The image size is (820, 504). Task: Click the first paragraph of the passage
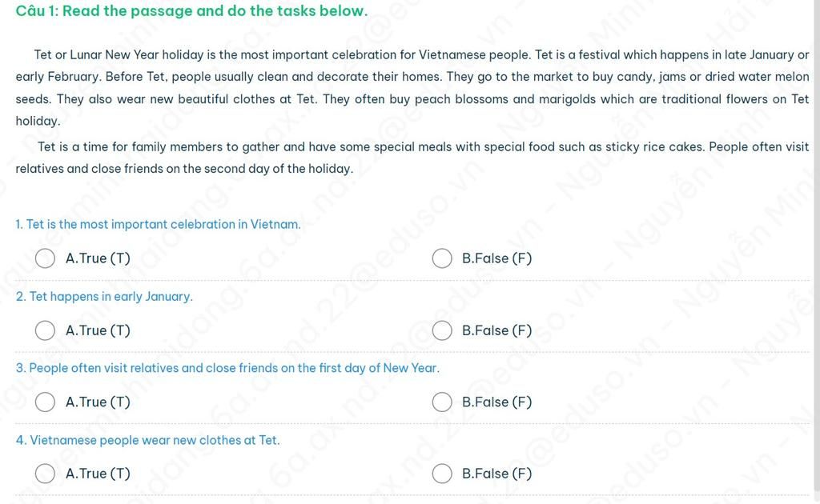point(410,88)
